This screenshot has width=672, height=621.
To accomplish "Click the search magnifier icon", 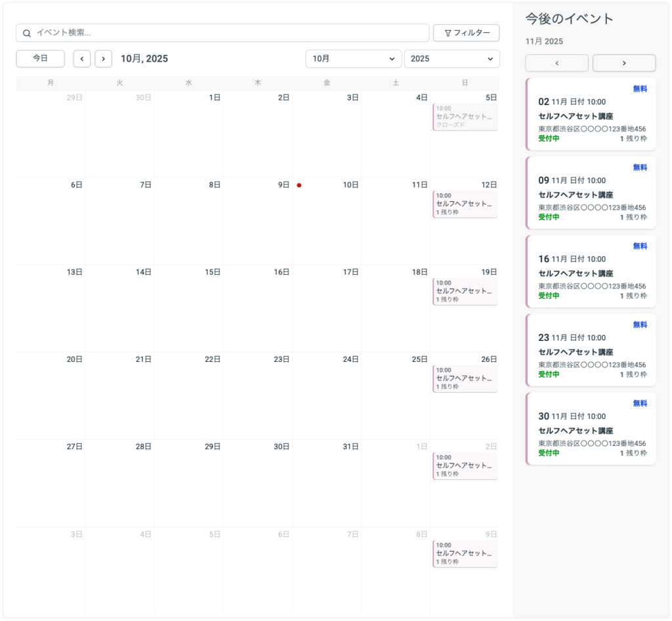I will click(x=27, y=33).
